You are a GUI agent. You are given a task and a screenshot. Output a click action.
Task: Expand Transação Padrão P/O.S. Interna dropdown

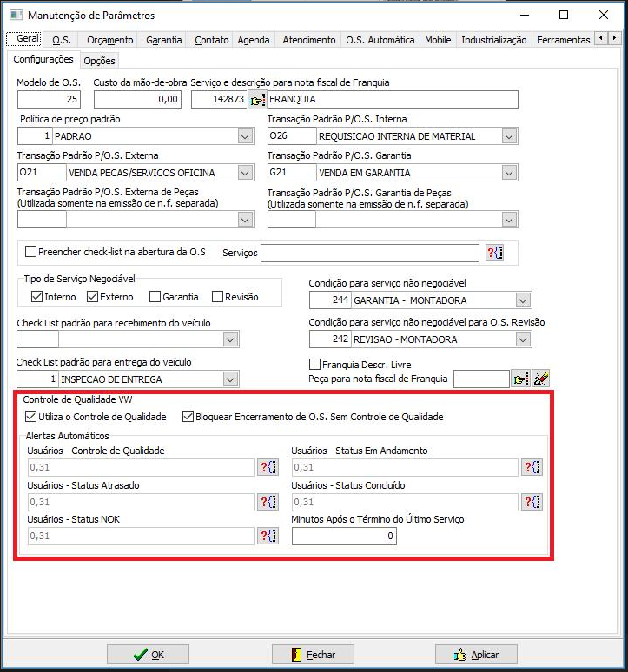[x=509, y=136]
